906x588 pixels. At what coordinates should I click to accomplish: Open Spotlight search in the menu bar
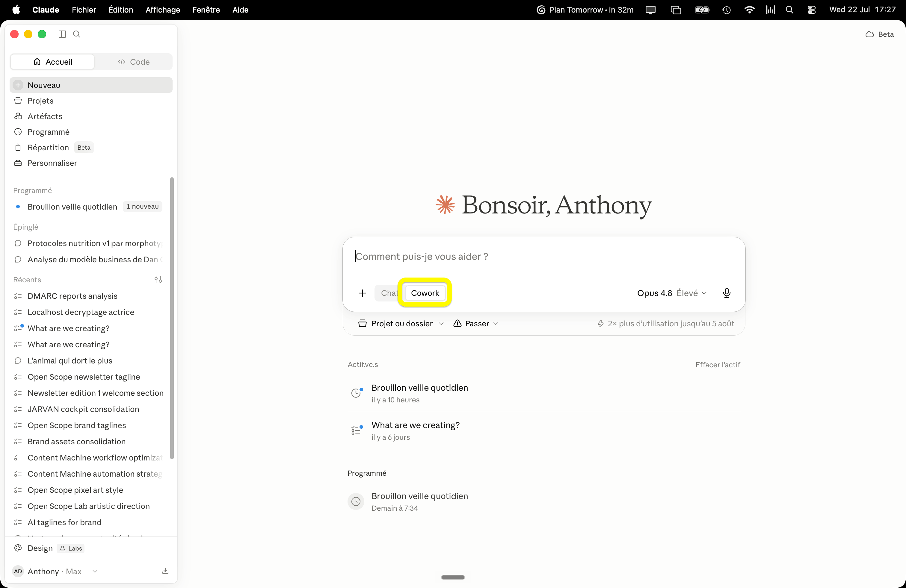point(789,10)
